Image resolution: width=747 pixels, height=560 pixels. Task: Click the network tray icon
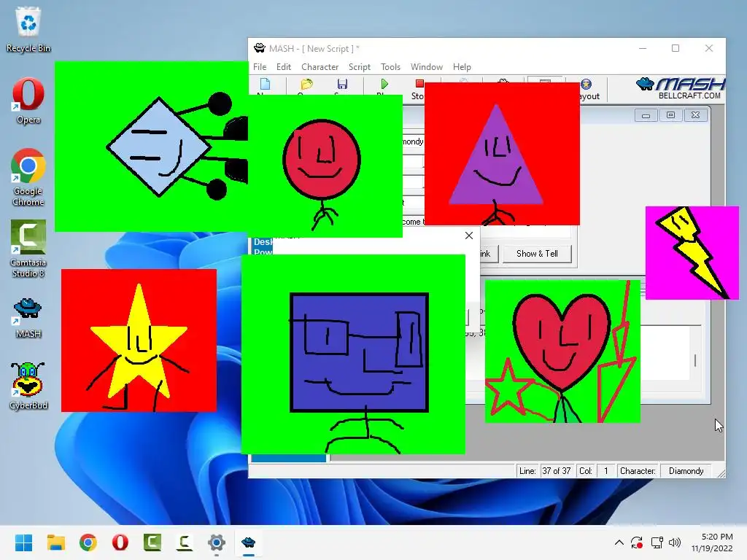point(657,542)
